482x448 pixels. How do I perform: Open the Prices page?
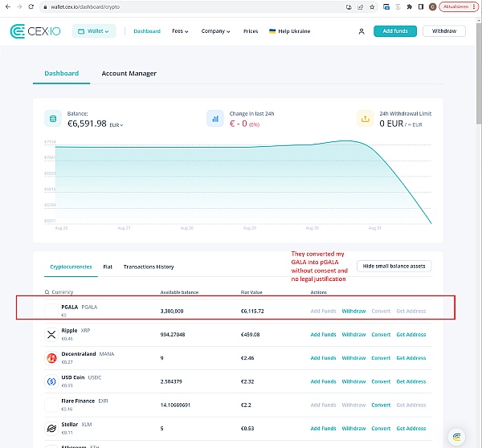pos(251,31)
